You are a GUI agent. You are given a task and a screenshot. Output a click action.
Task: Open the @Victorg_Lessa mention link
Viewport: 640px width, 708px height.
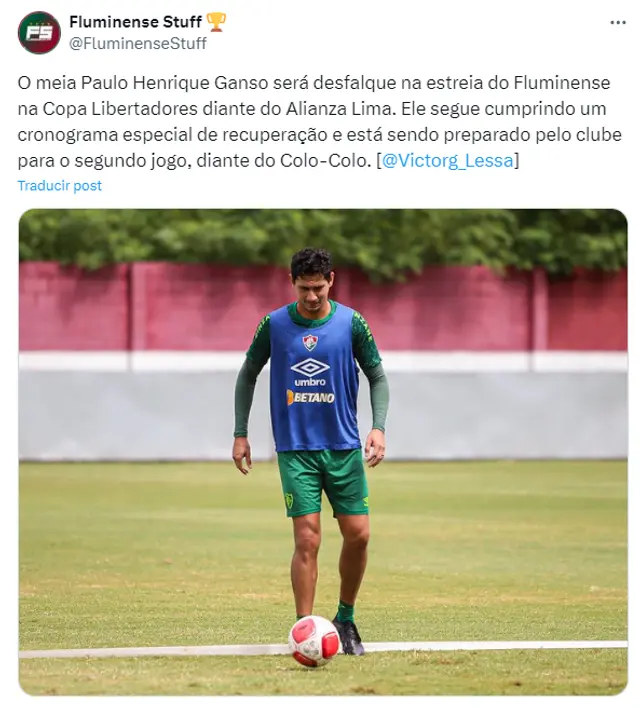pyautogui.click(x=448, y=160)
